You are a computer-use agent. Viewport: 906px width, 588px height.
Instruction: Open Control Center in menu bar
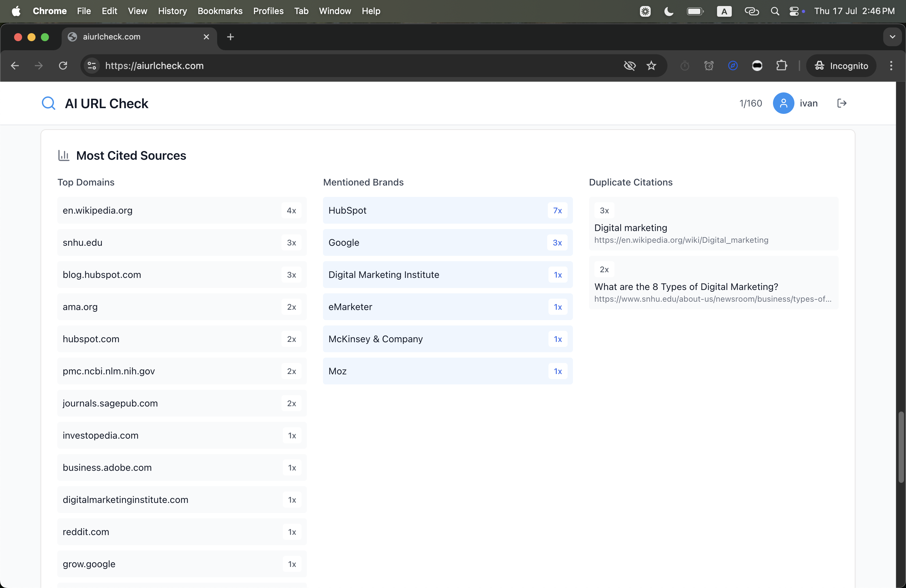tap(794, 11)
